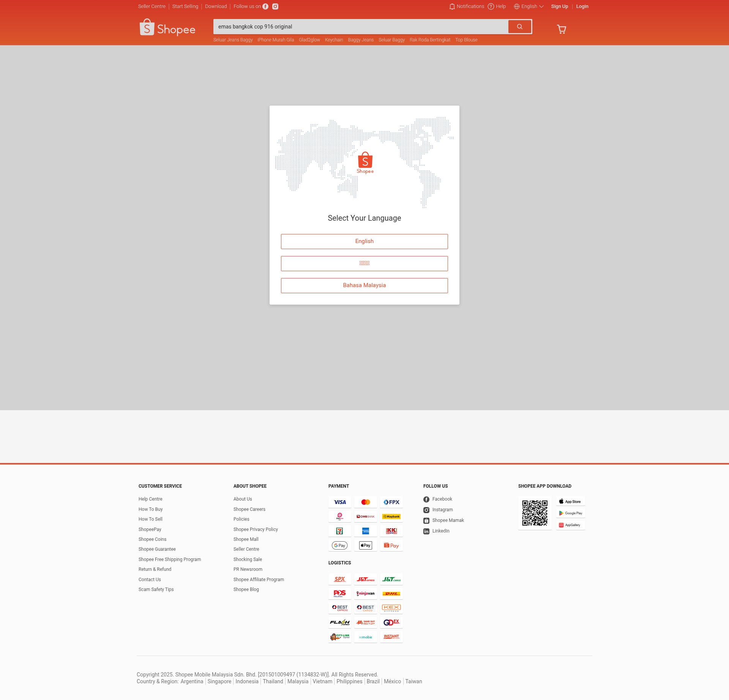Screen dimensions: 729x700
Task: Open Start Selling in top bar
Action: pos(185,6)
